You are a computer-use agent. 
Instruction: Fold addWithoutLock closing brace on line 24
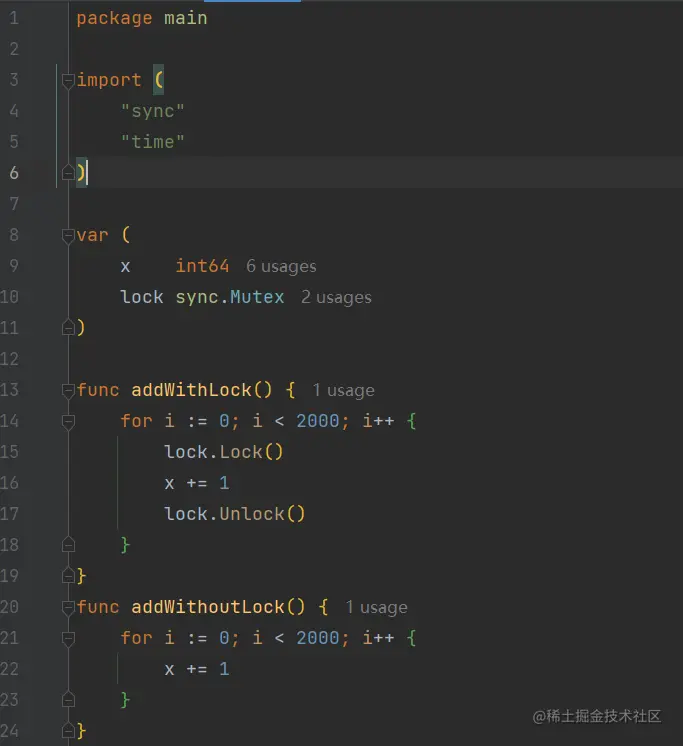68,731
